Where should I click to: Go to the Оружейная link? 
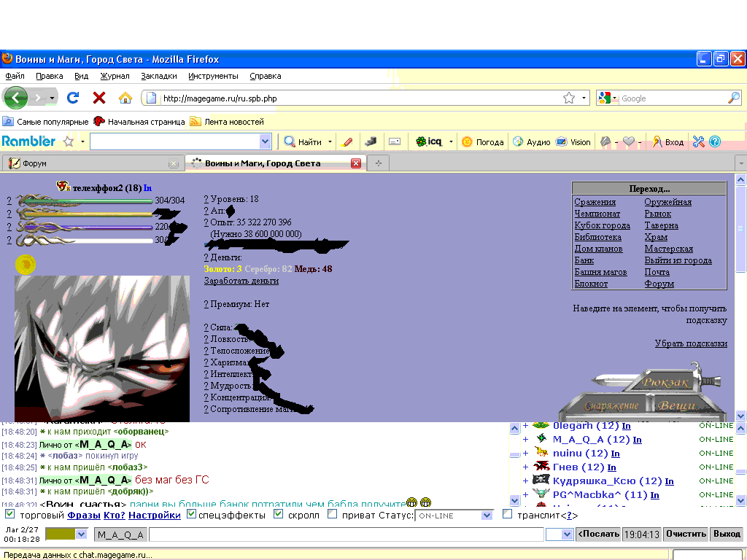[668, 202]
